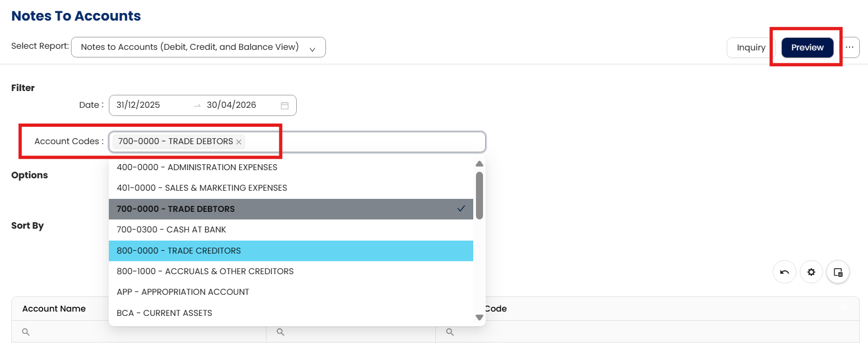Open the calendar icon in date field
Viewport: 868px width, 343px height.
(x=285, y=106)
